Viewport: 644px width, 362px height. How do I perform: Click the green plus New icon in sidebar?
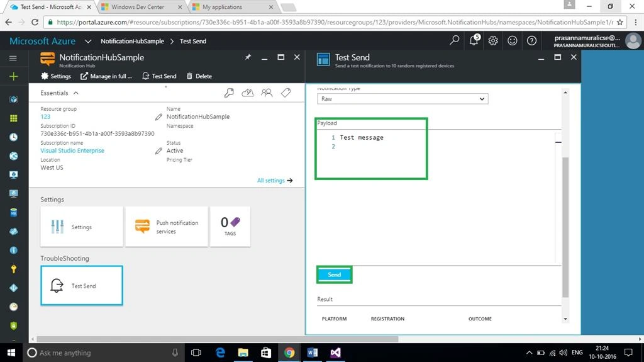click(x=14, y=76)
